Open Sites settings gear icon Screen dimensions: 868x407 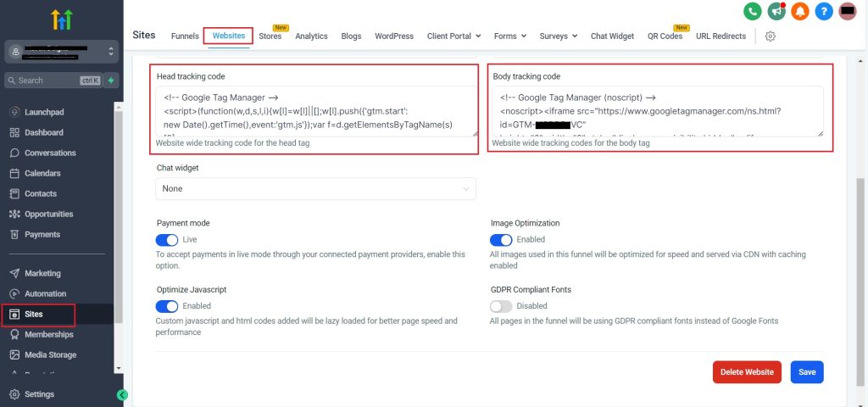(770, 36)
